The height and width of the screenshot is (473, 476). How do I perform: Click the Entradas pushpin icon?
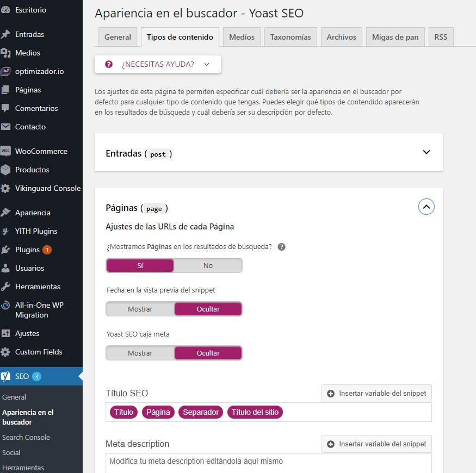[x=5, y=34]
